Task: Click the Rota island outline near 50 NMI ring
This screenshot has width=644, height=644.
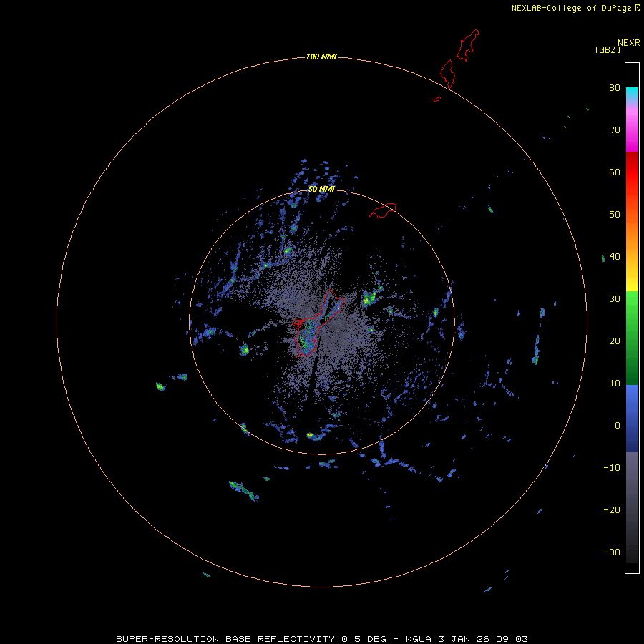Action: pos(383,210)
